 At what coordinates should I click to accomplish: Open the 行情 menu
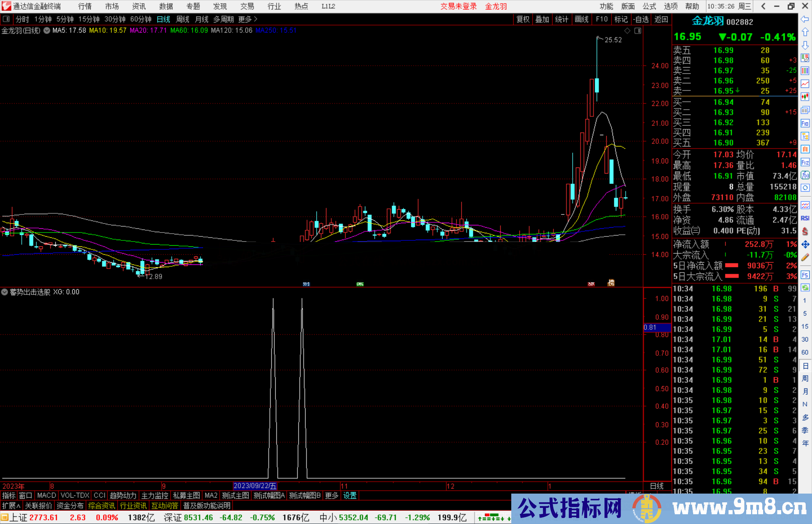[85, 6]
